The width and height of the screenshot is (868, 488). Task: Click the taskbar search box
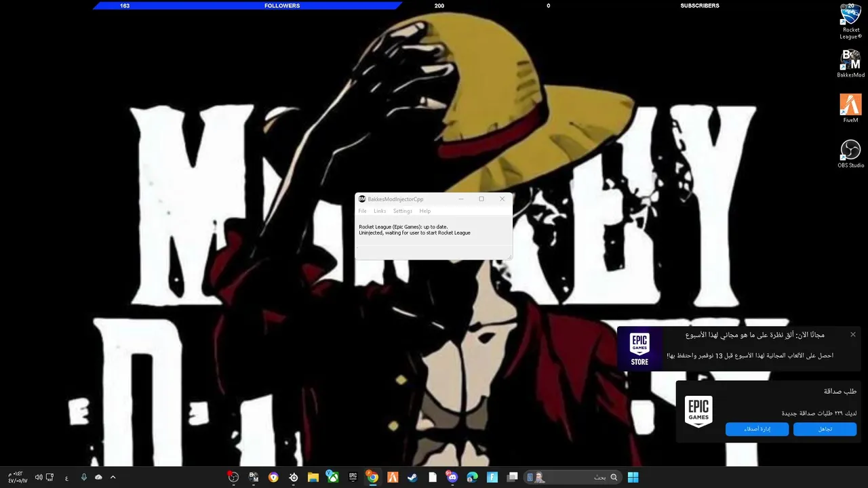click(x=573, y=477)
